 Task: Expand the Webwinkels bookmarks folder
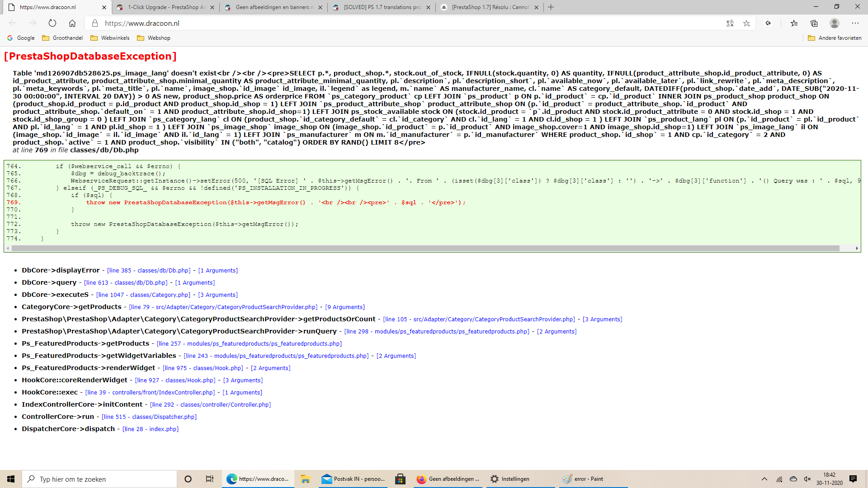(110, 38)
